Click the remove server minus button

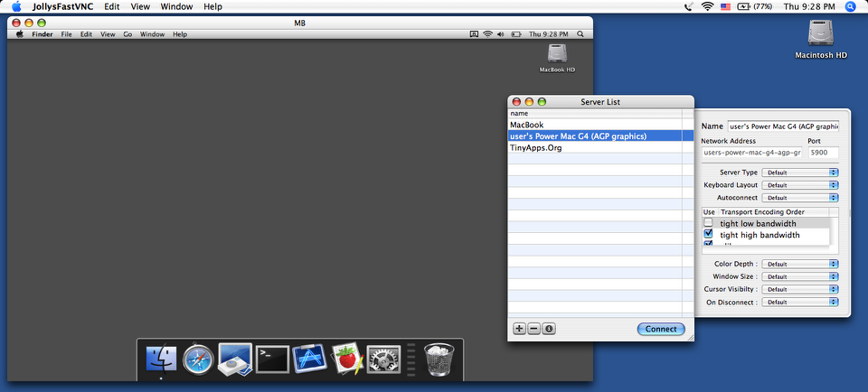click(533, 329)
